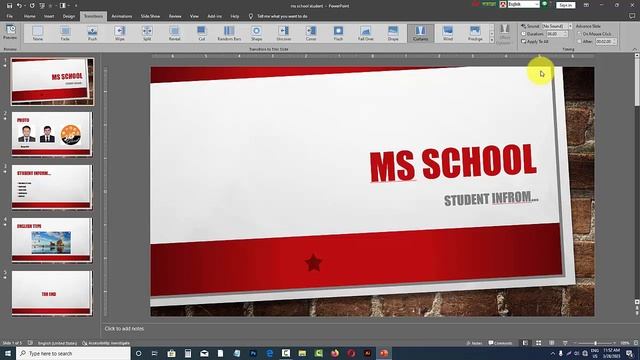Apply the Cover transition
Screen dimensions: 640x360
point(311,33)
